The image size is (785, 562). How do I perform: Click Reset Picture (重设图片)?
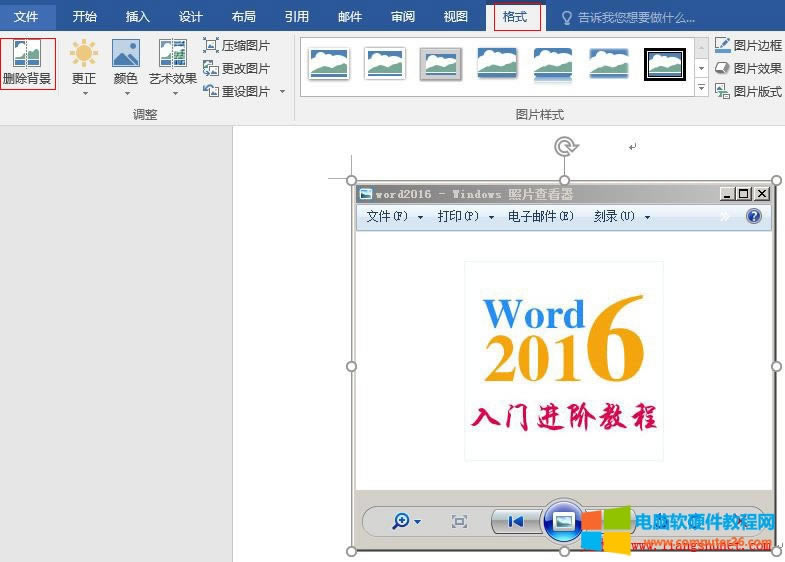(x=237, y=91)
